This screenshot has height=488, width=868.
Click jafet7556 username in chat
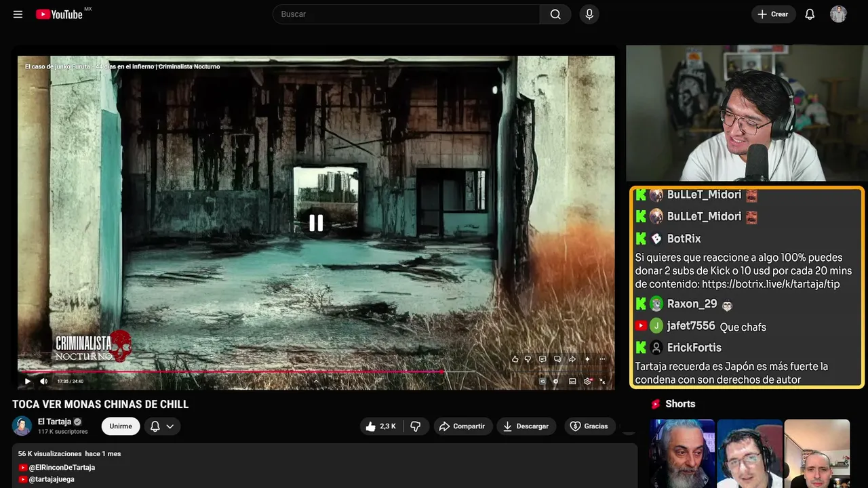tap(691, 326)
